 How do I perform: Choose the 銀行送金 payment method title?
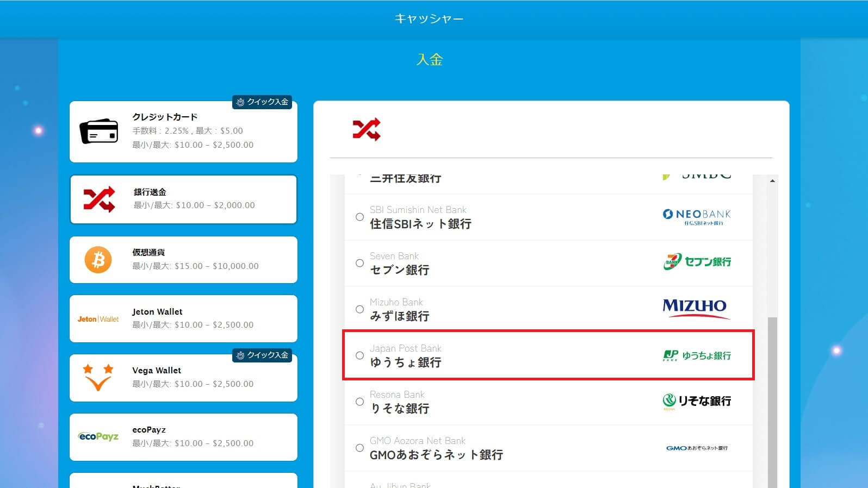click(150, 192)
